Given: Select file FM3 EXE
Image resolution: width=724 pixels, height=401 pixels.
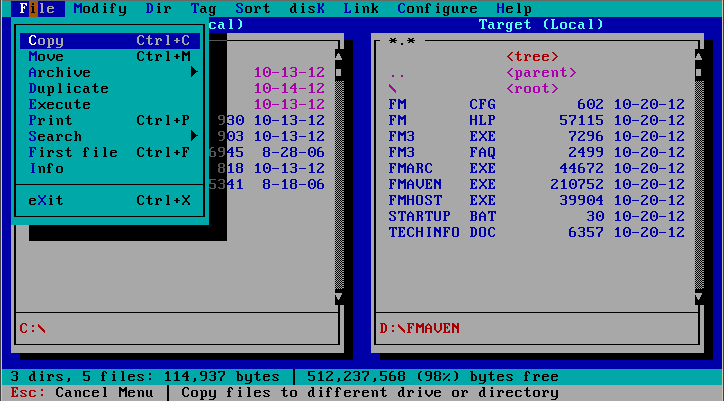Looking at the screenshot, I should (x=536, y=136).
